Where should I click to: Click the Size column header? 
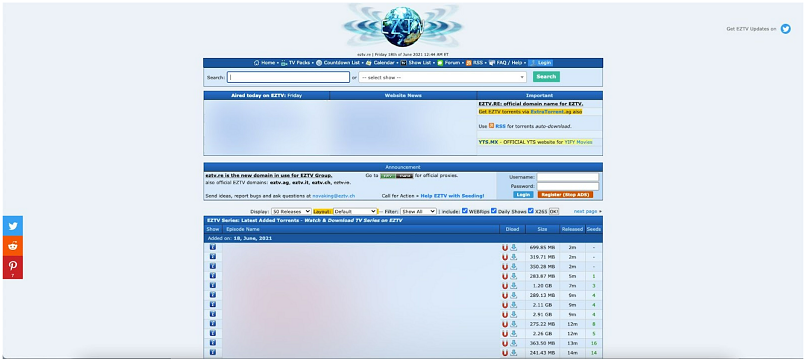(542, 229)
